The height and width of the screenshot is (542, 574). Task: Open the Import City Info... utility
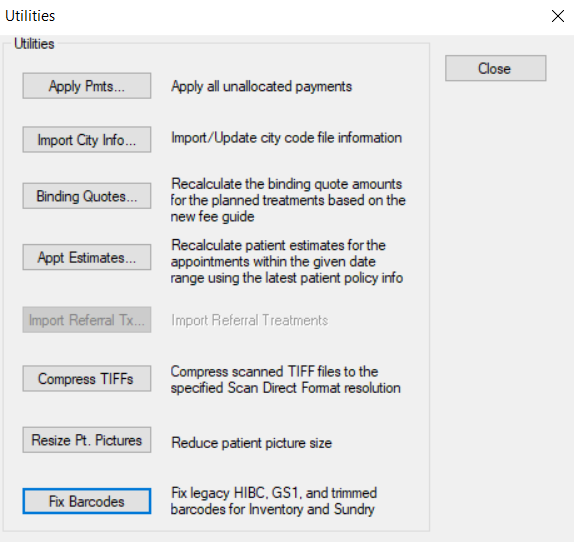point(87,139)
